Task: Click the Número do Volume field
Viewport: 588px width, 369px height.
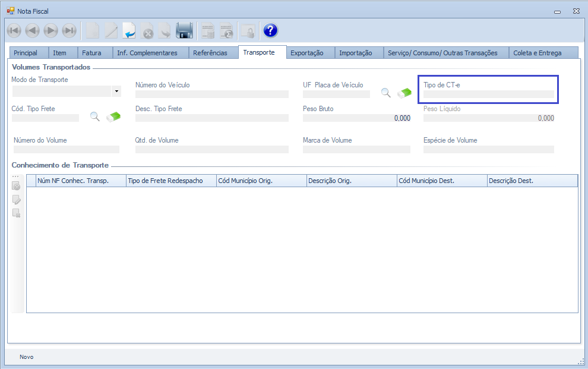Action: pyautogui.click(x=67, y=150)
